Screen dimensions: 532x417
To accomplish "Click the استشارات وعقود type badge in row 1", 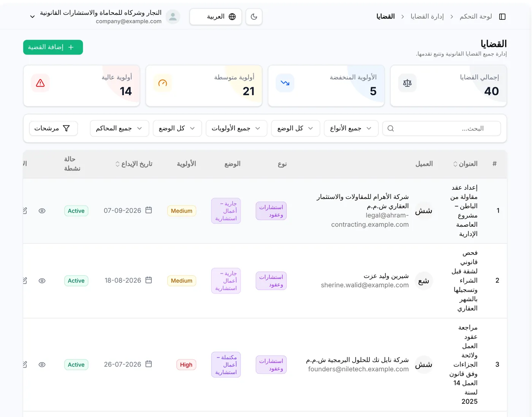I will coord(271,211).
